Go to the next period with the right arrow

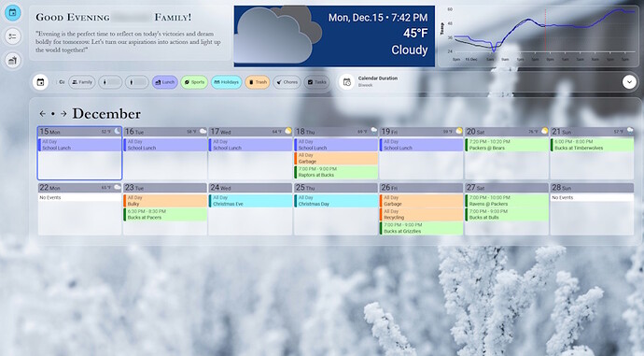click(x=63, y=114)
